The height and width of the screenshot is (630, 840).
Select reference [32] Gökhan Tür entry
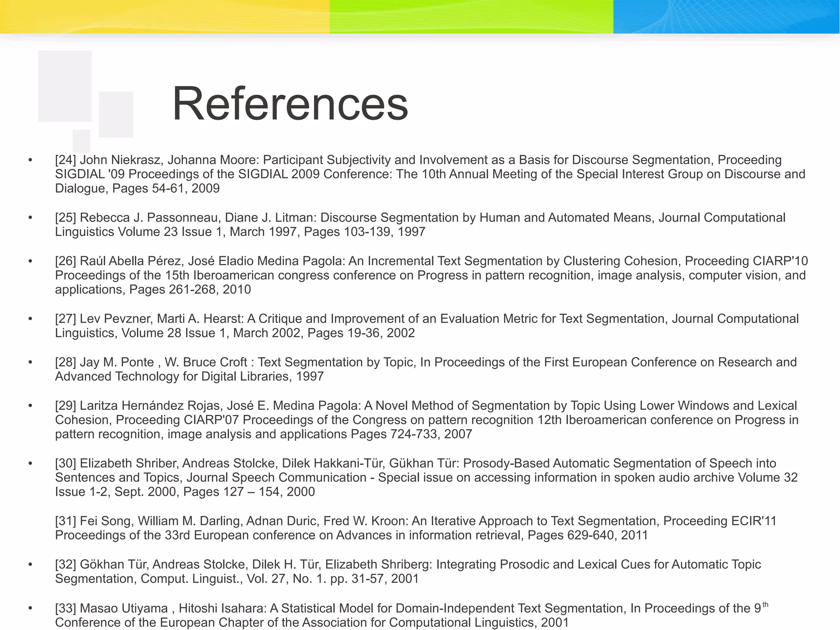tap(408, 572)
